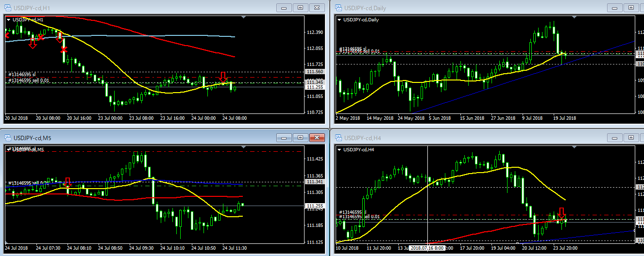Open the USDJPY-cd,M5 in-chart dropdown arrow

tap(9, 149)
